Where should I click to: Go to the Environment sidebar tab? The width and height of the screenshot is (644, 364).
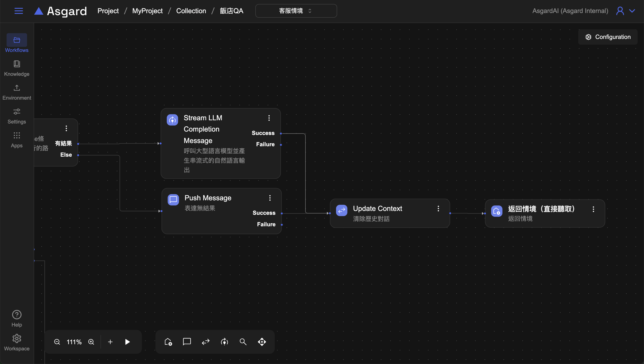17,92
